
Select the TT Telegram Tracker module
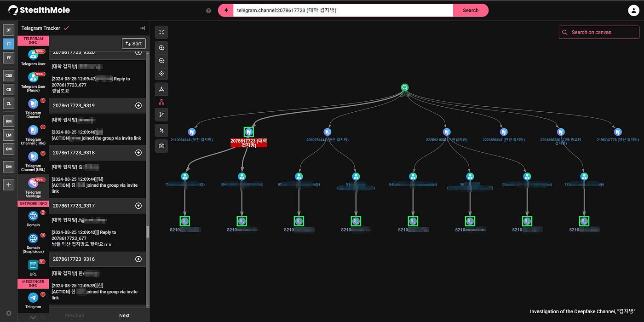coord(9,44)
